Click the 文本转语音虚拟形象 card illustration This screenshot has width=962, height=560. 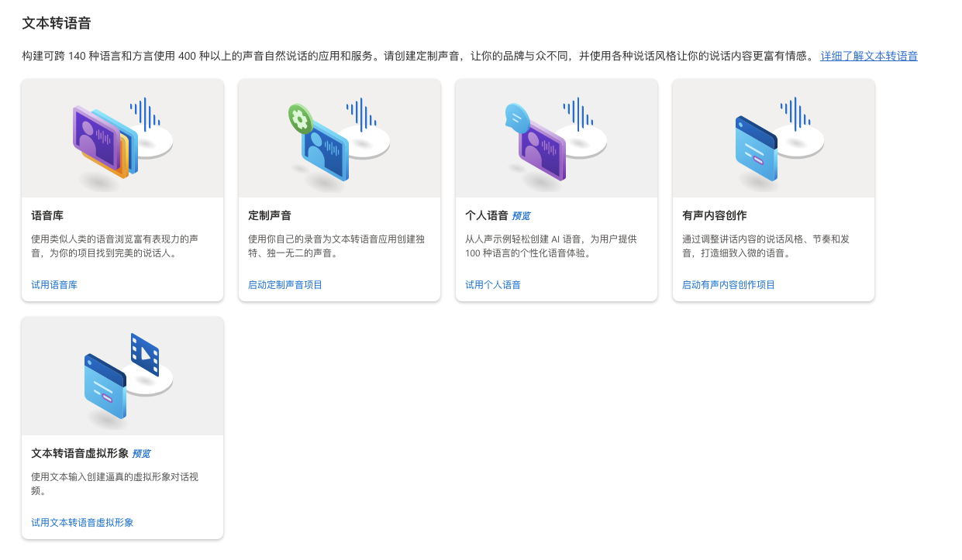[122, 376]
